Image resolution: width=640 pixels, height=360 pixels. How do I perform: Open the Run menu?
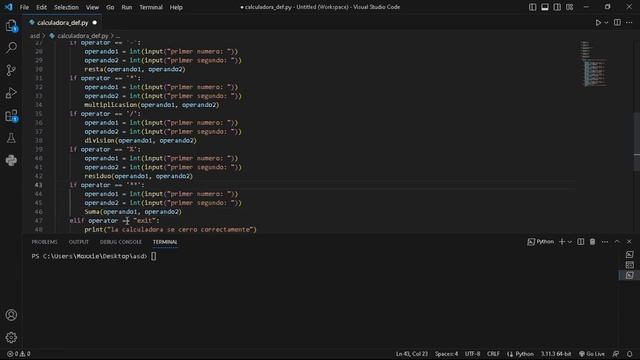(127, 7)
